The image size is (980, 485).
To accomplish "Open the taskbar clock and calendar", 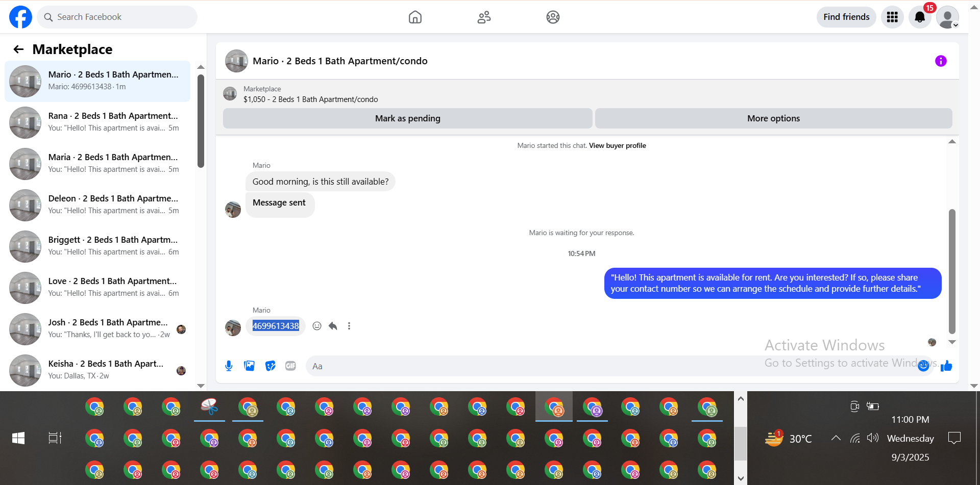I will coord(911,438).
